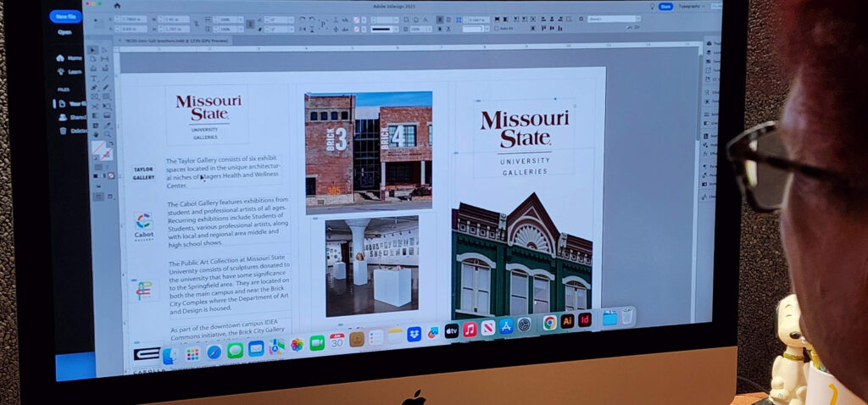This screenshot has width=868, height=405.
Task: Click Fill Frame Proportionally fitting icon
Action: point(497,19)
